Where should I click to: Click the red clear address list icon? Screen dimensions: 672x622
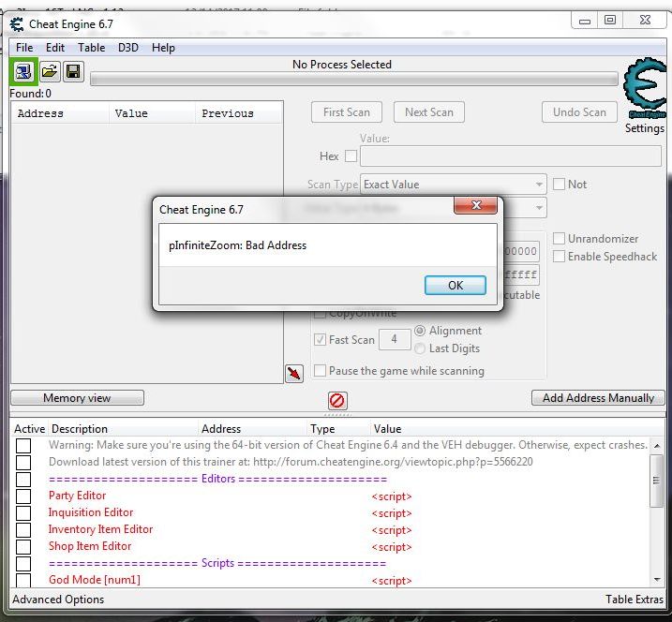click(x=337, y=401)
